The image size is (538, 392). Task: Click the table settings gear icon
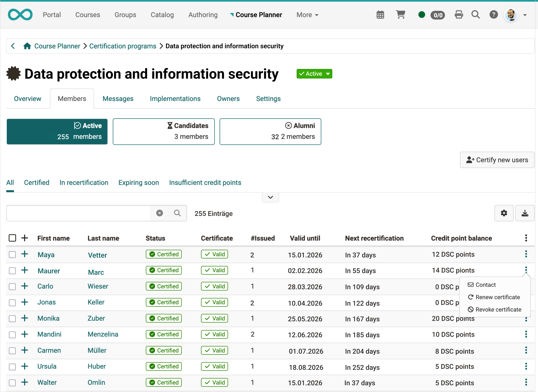[504, 213]
